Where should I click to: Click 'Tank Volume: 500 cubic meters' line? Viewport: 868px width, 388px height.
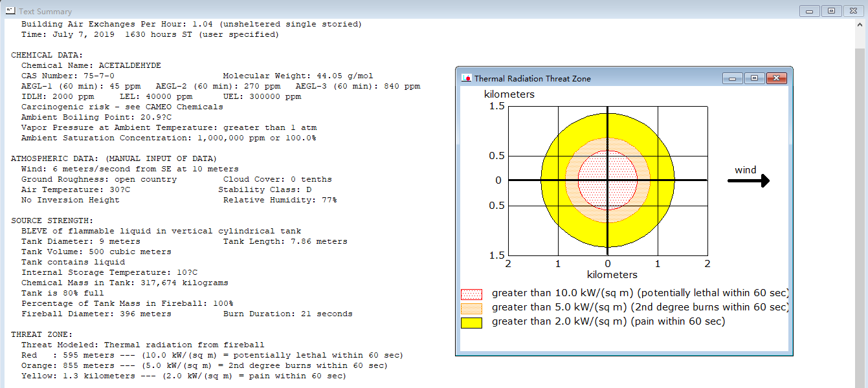click(x=96, y=252)
